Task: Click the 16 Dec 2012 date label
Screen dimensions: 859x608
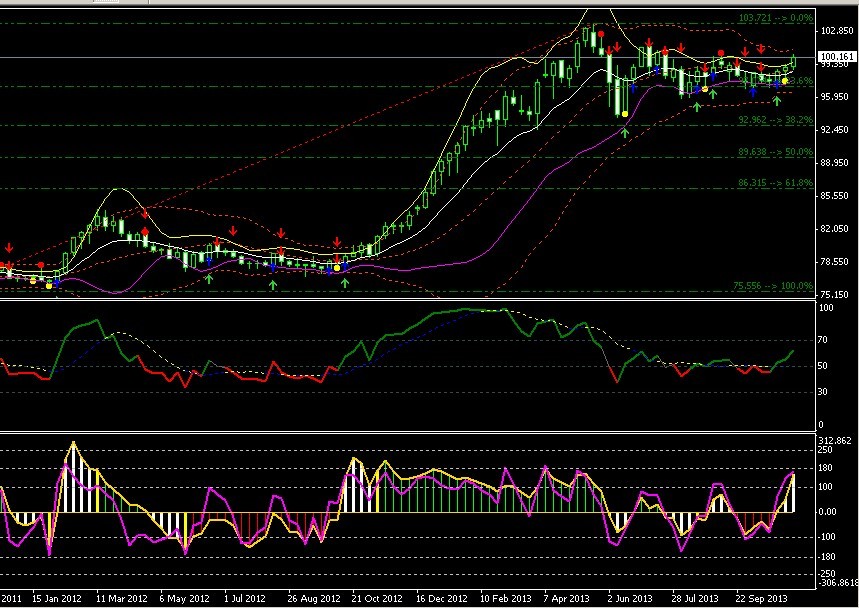Action: [442, 599]
